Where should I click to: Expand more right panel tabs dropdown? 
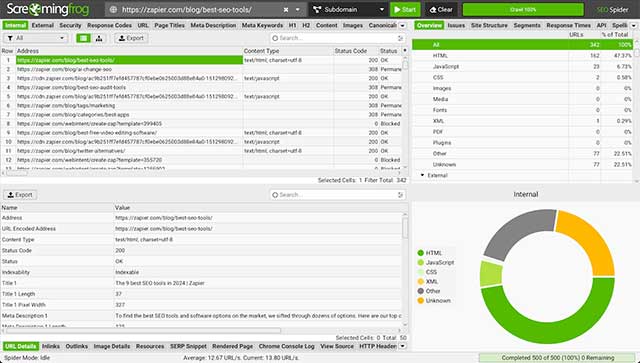tap(634, 26)
